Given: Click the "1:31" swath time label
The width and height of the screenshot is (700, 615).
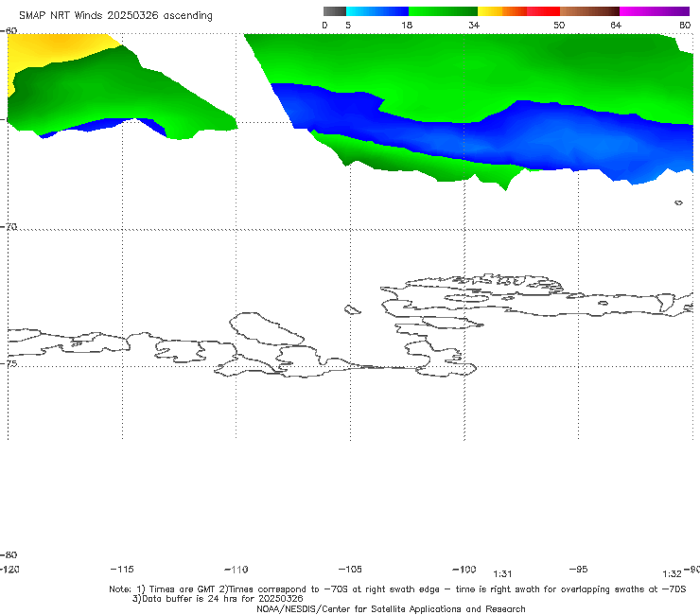Looking at the screenshot, I should (502, 574).
